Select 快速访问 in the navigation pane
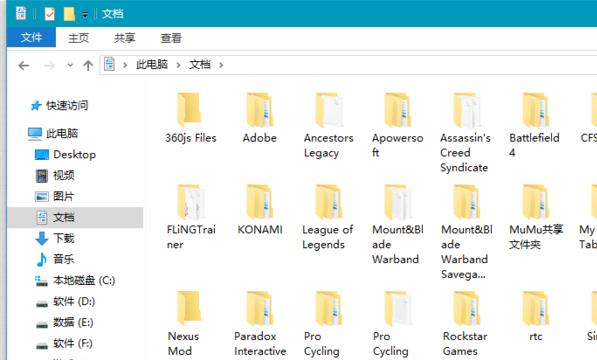This screenshot has width=597, height=360. (x=59, y=105)
